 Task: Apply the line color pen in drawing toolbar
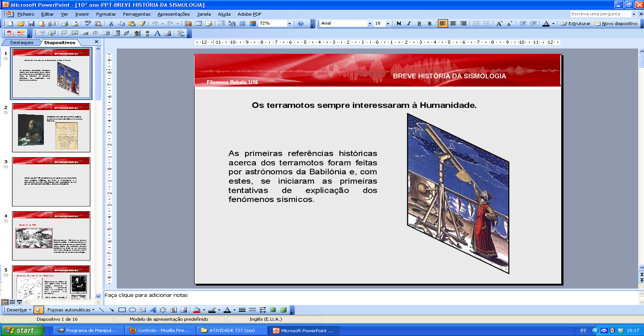tap(212, 310)
